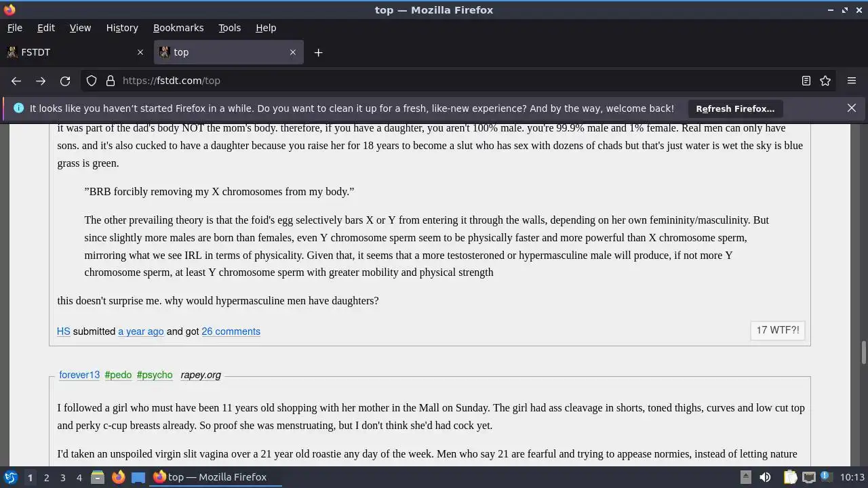Launch Firefox from taskbar launcher icon
Viewport: 868px width, 488px height.
tap(118, 477)
